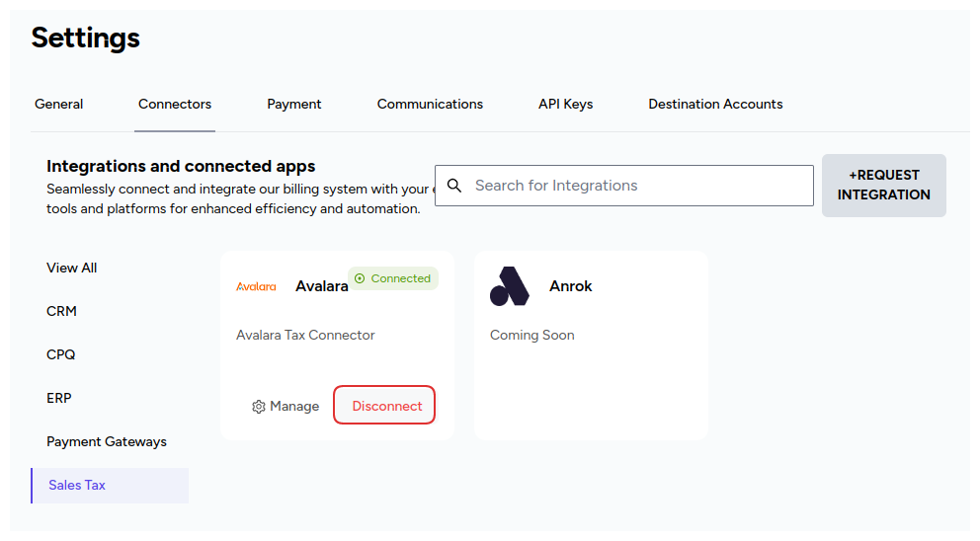This screenshot has width=980, height=541.
Task: Filter integrations by CPQ
Action: click(x=60, y=354)
